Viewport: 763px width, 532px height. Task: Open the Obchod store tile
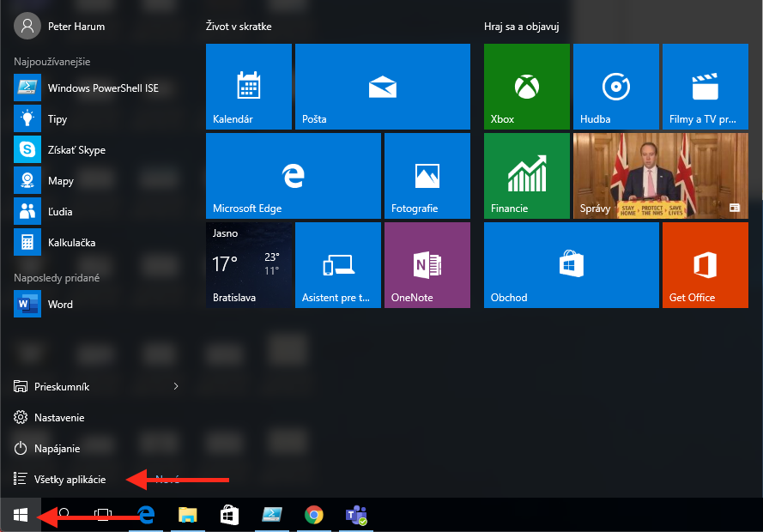click(571, 264)
